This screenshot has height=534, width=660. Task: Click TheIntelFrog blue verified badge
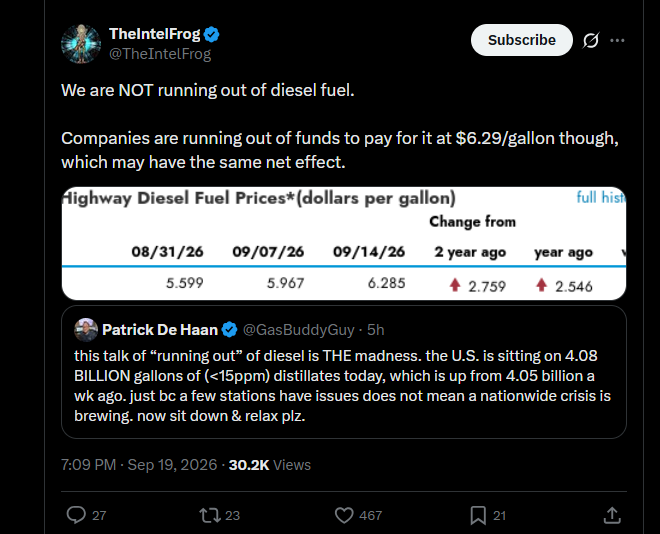coord(211,35)
